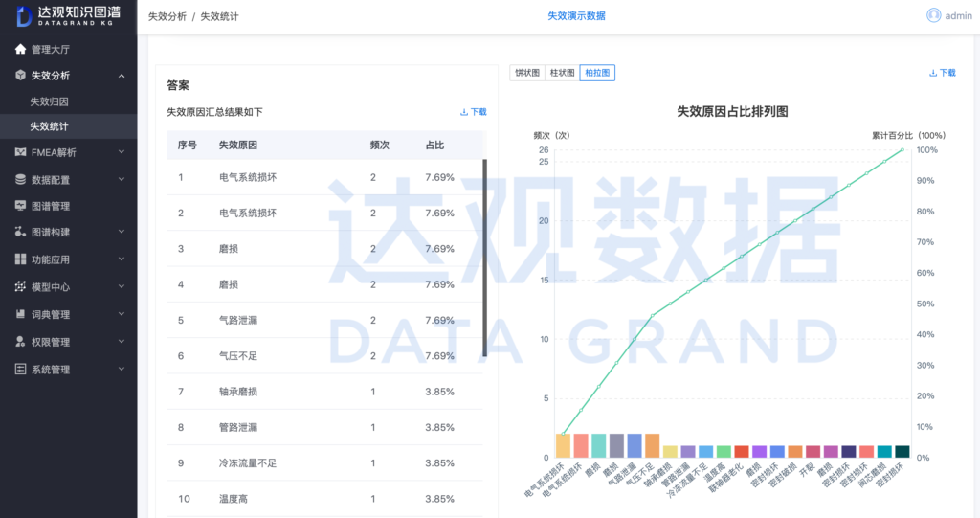Screen dimensions: 980x518
Task: Switch chart to 饼状图 view
Action: [527, 73]
